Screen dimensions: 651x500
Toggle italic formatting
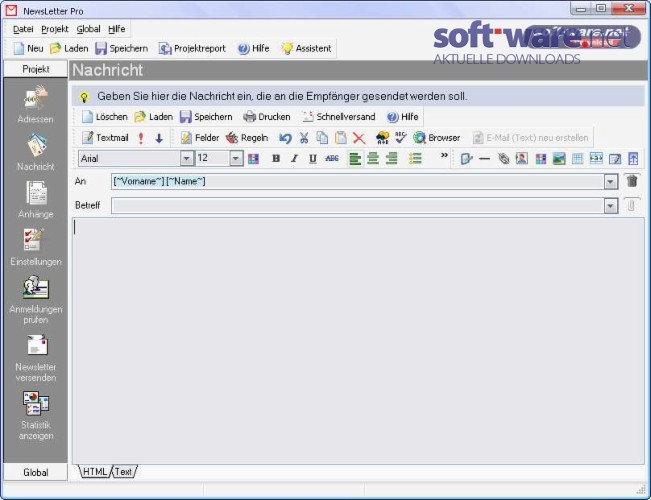[x=294, y=158]
